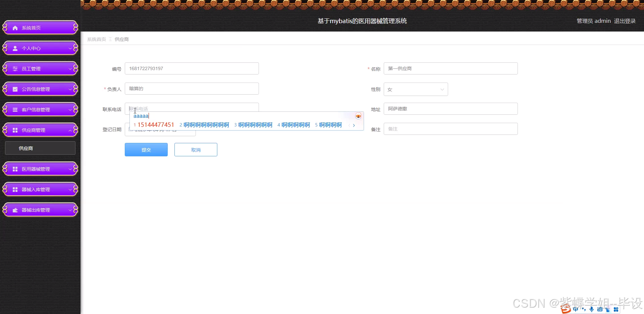Open the 性别 dropdown showing 女

coord(416,89)
